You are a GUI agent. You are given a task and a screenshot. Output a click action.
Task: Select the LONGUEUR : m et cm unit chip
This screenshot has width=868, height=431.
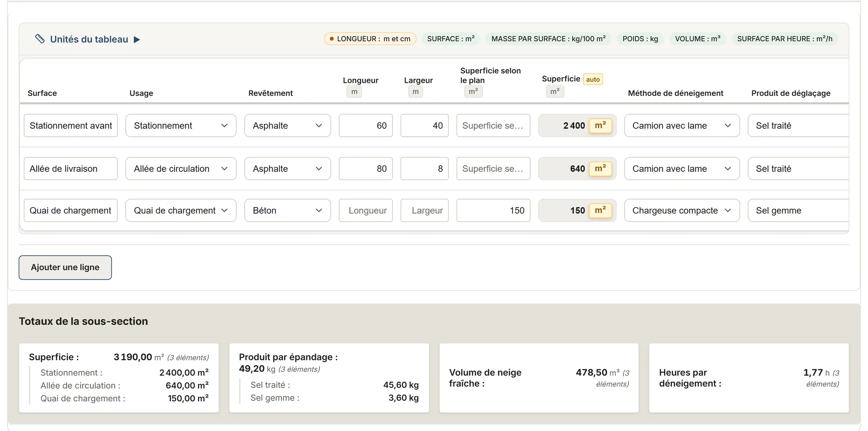pos(370,39)
